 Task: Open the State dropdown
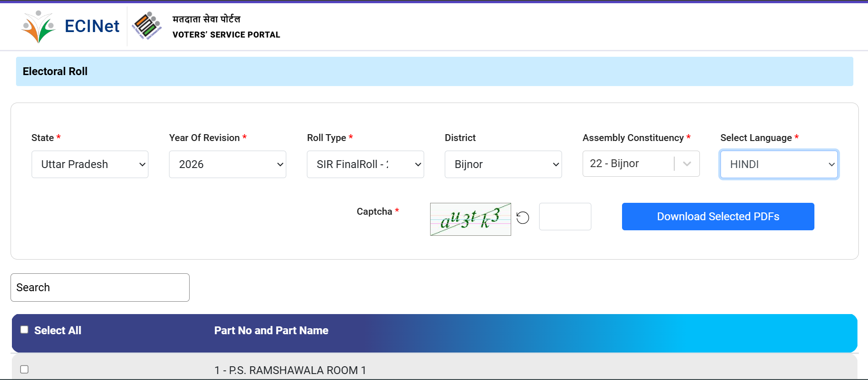tap(90, 164)
